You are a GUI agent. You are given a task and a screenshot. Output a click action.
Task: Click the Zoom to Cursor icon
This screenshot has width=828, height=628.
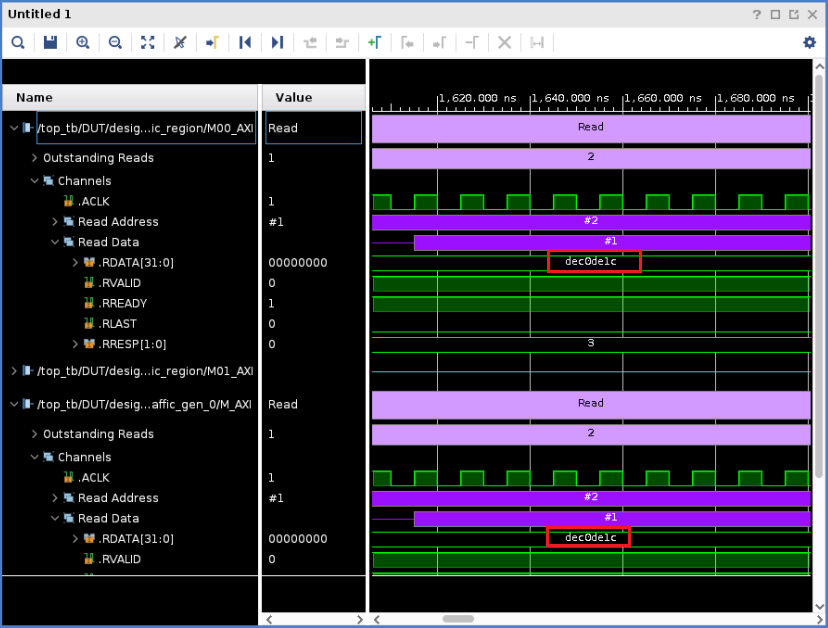180,42
